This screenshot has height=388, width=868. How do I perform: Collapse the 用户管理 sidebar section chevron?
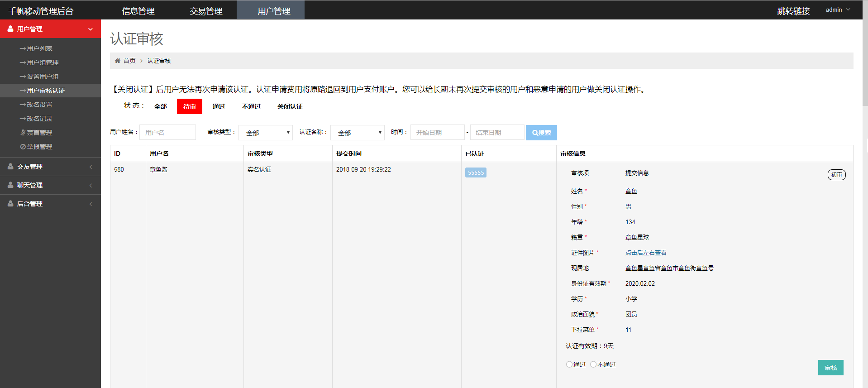click(x=91, y=29)
